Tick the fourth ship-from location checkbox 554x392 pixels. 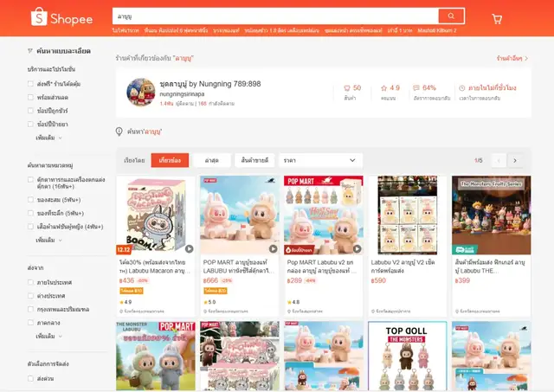(x=31, y=323)
